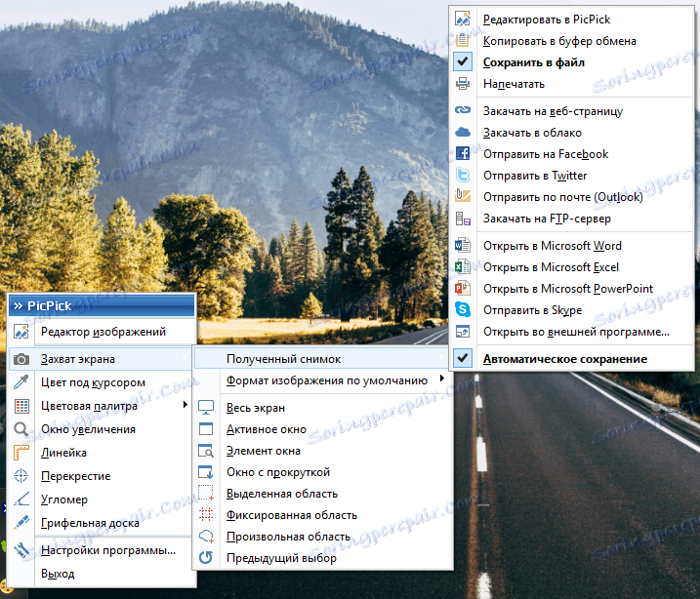Click the eyedropper icon for Цвет под курсором
This screenshot has width=700, height=599.
point(21,382)
